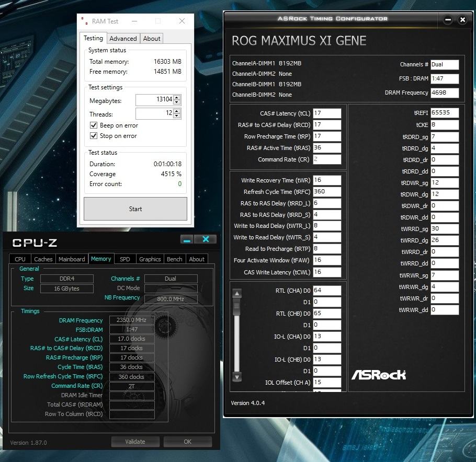Click the scroll down arrow in Timing Configurator
The height and width of the screenshot is (462, 476).
[x=237, y=377]
